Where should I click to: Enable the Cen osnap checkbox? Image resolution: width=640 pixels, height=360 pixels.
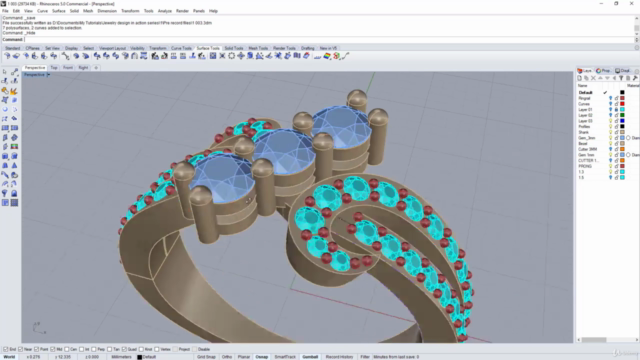point(67,349)
